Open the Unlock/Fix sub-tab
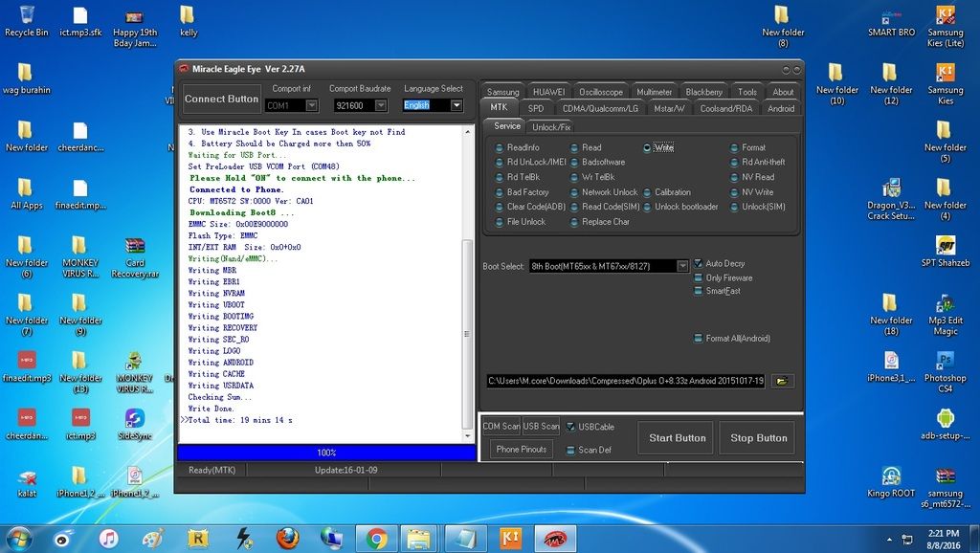Viewport: 980px width, 553px height. (551, 127)
